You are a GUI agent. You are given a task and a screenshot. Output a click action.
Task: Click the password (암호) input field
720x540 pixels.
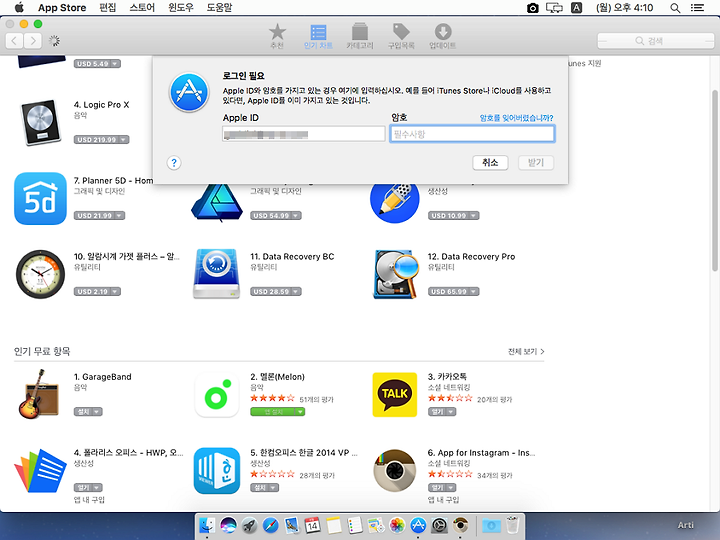pos(472,134)
